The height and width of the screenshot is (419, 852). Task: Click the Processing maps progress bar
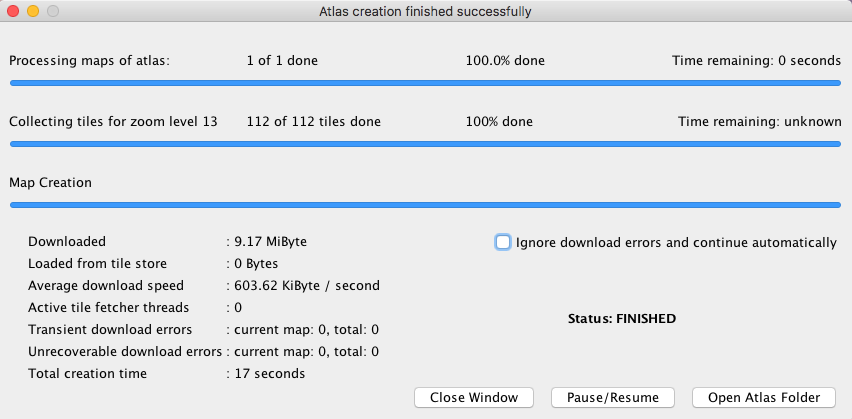(x=425, y=83)
